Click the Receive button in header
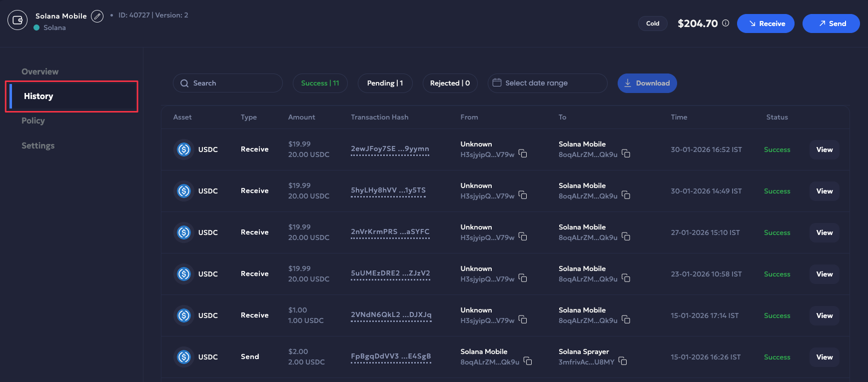The image size is (868, 382). pos(766,23)
